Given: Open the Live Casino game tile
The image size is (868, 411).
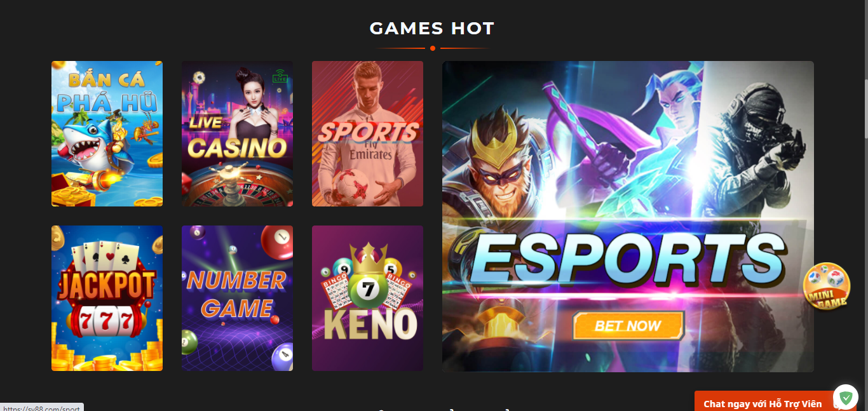Looking at the screenshot, I should click(x=237, y=133).
